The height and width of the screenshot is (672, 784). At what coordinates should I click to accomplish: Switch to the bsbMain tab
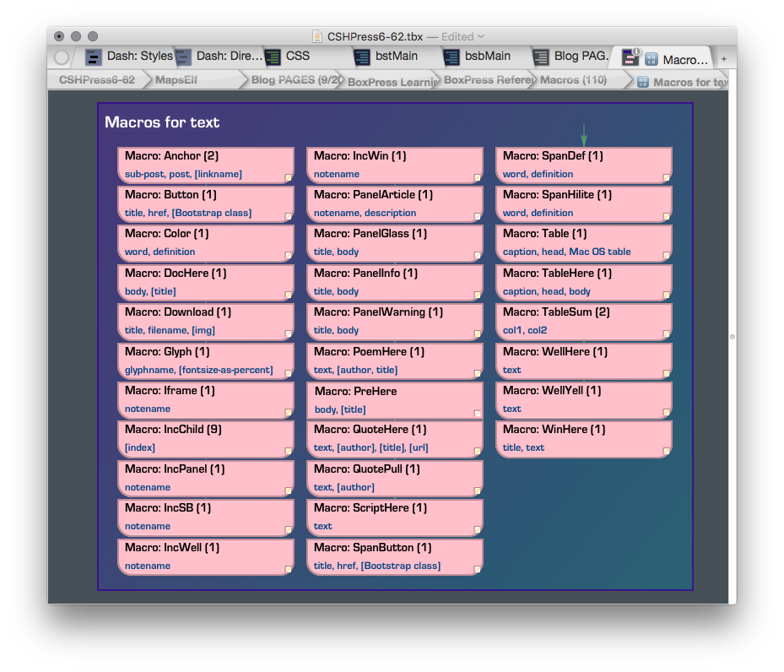point(487,57)
